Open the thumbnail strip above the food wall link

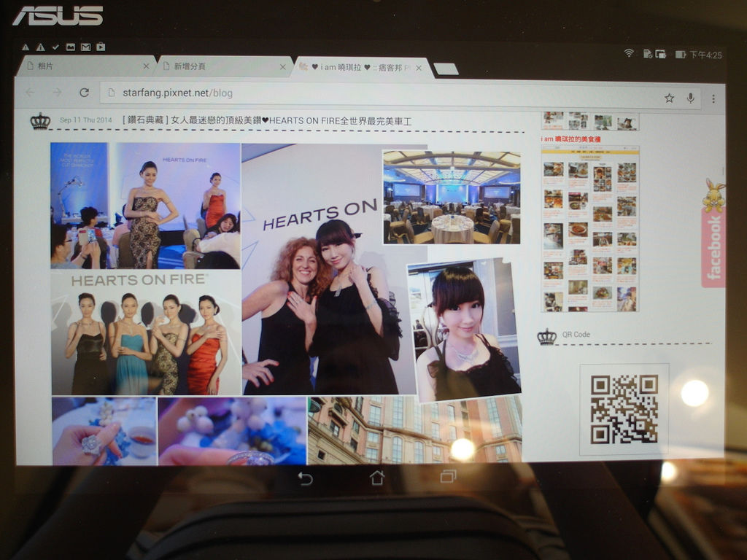click(x=589, y=122)
